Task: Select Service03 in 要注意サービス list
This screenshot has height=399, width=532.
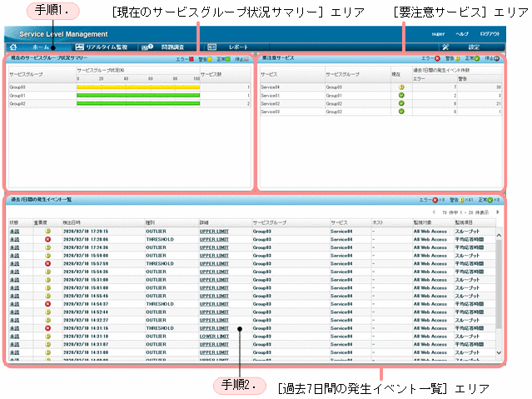Action: click(270, 112)
